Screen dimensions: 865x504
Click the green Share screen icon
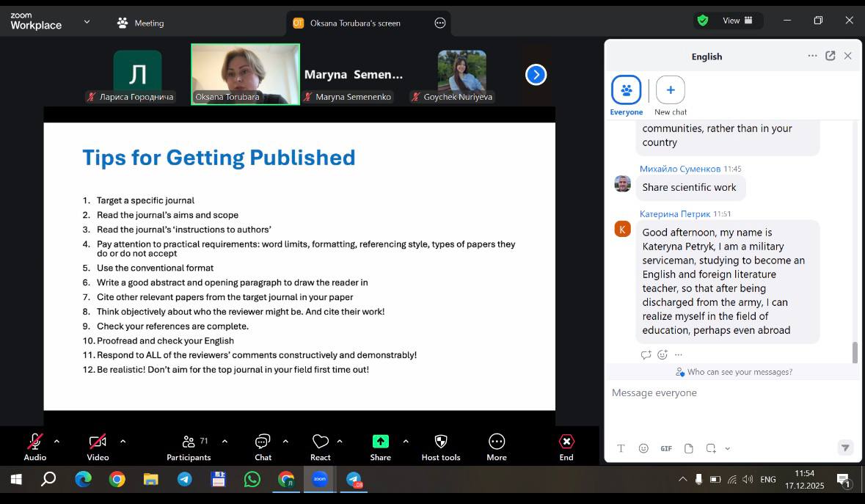(380, 442)
